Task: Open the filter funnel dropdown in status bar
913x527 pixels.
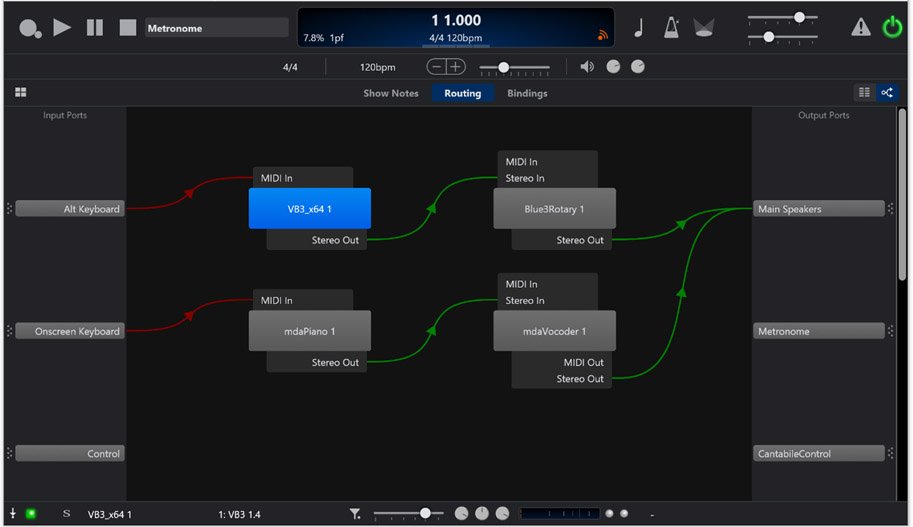Action: 356,514
